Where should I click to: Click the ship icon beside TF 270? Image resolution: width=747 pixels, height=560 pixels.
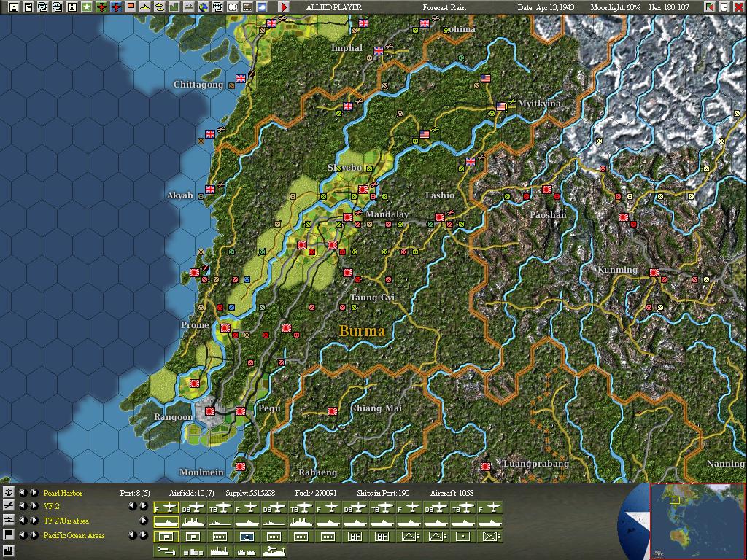click(x=8, y=521)
